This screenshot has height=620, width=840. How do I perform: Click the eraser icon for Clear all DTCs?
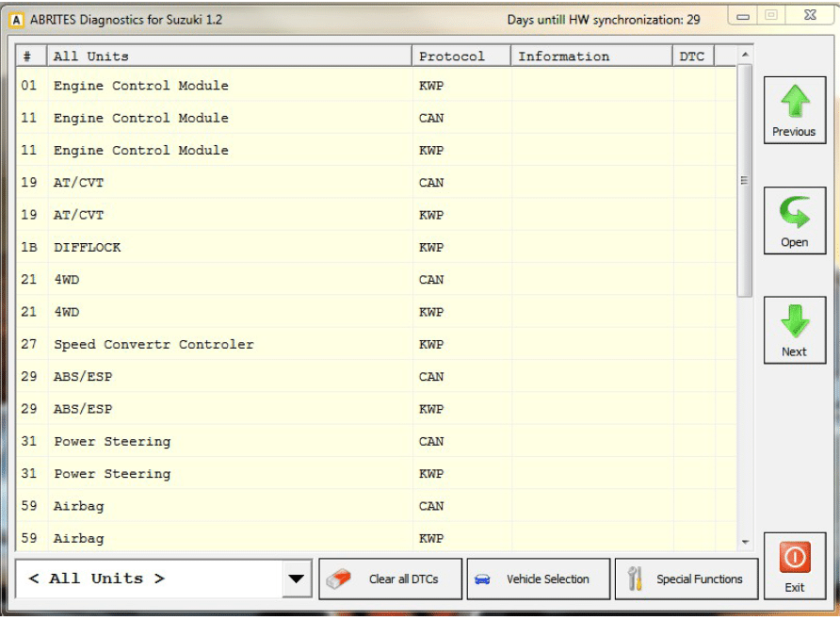339,579
